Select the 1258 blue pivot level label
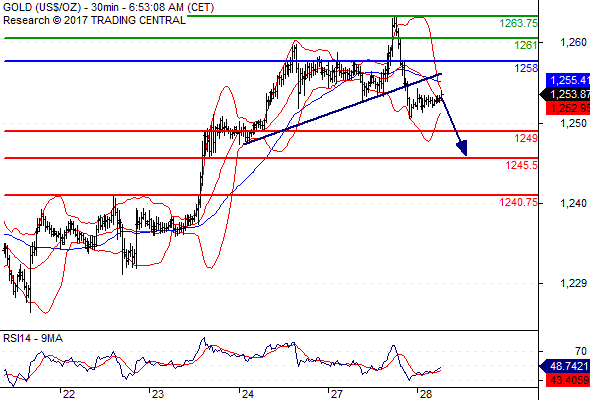 pyautogui.click(x=526, y=68)
